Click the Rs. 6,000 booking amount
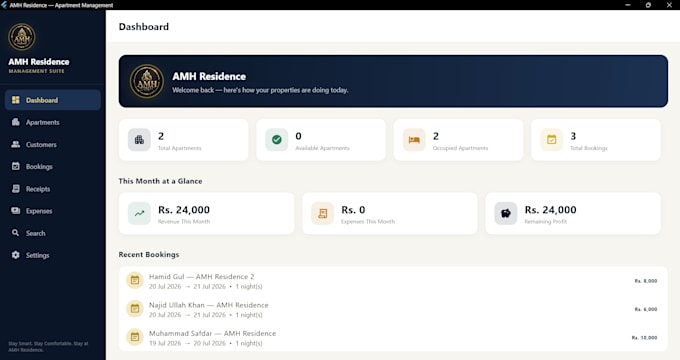 coord(646,309)
